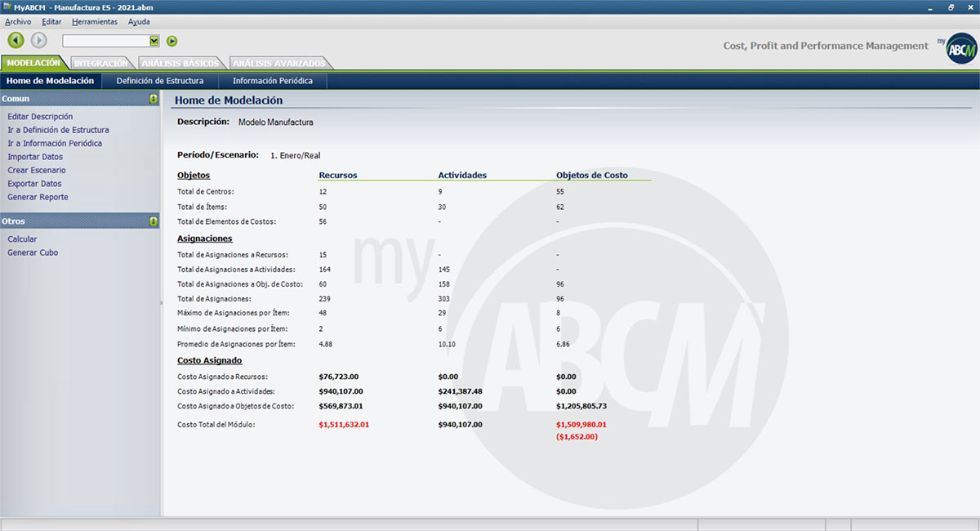Switch to the ANÁLISIS AVANZADOS tab
980x531 pixels.
tap(279, 63)
